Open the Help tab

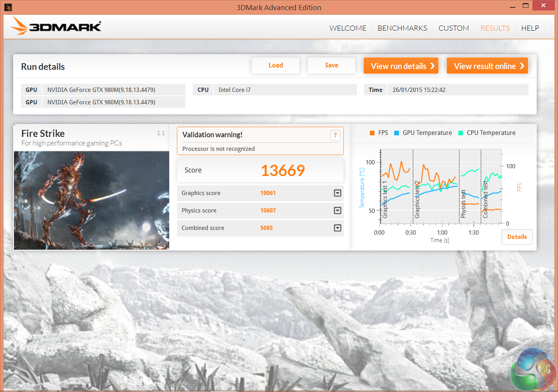click(x=530, y=28)
